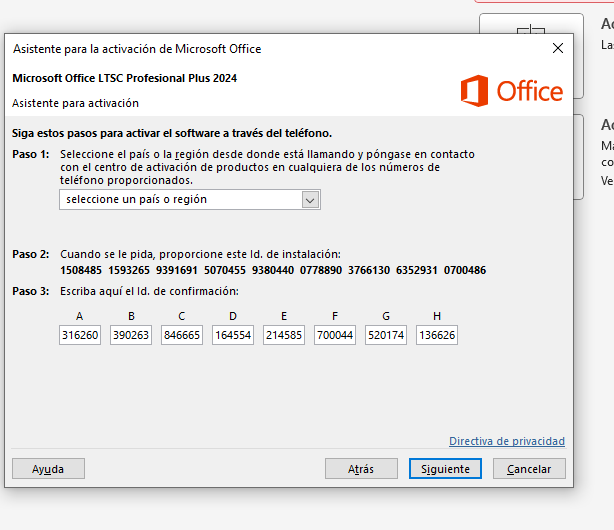The width and height of the screenshot is (614, 530).
Task: Place the cursor in confirmation field E
Action: click(x=284, y=336)
